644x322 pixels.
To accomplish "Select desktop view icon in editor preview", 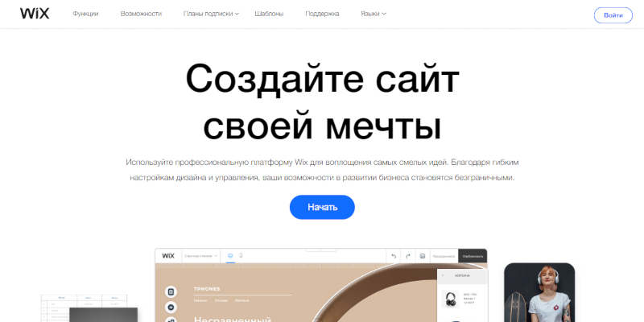I will click(230, 256).
